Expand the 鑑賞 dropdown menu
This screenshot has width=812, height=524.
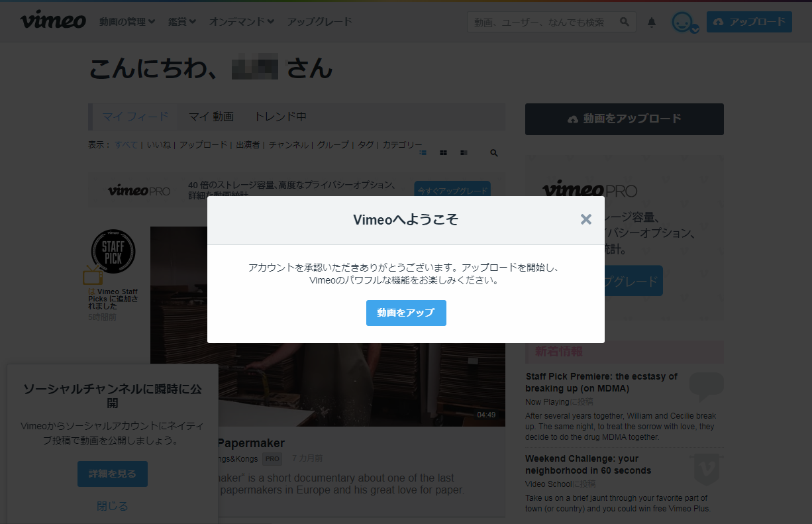coord(181,22)
